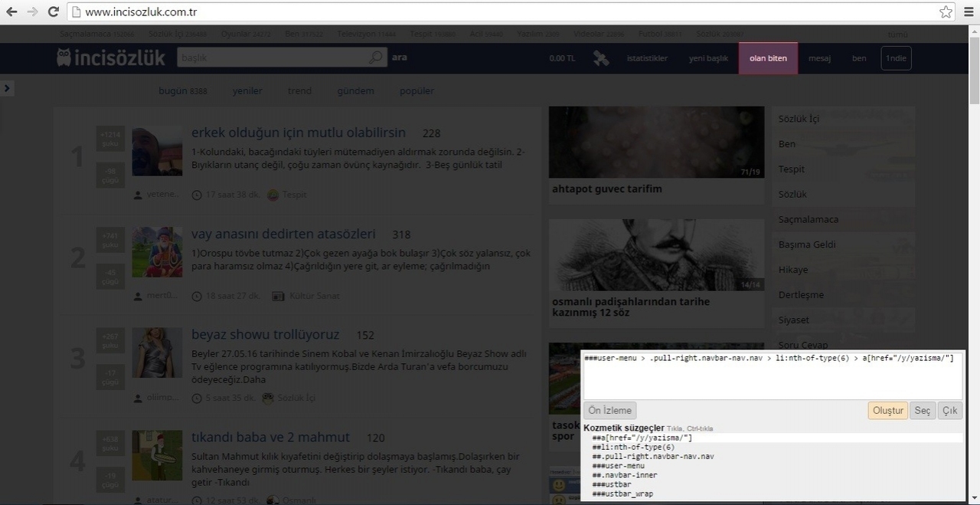Click the '1ndie' user button
Viewport: 980px width, 505px height.
coord(896,58)
